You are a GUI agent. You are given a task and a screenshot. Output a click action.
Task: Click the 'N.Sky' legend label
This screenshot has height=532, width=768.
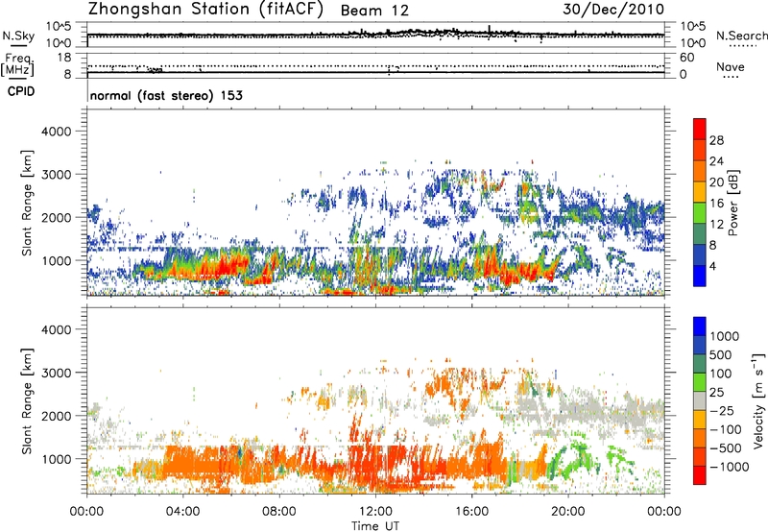pos(18,36)
